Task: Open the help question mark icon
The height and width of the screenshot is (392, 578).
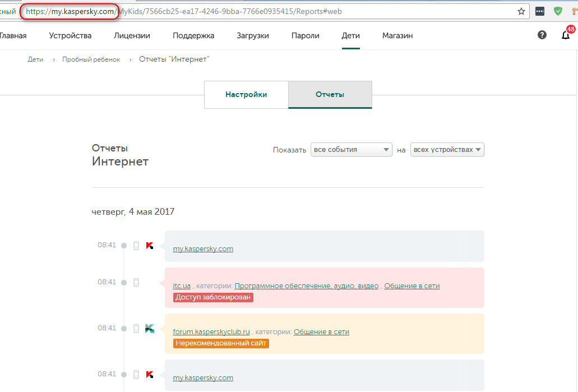Action: click(x=542, y=35)
